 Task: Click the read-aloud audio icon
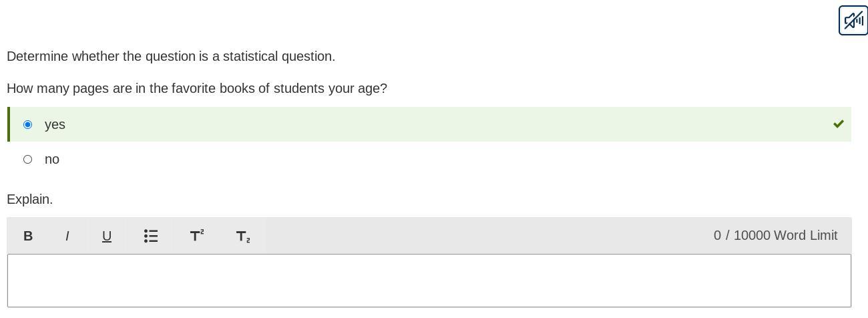tap(853, 20)
